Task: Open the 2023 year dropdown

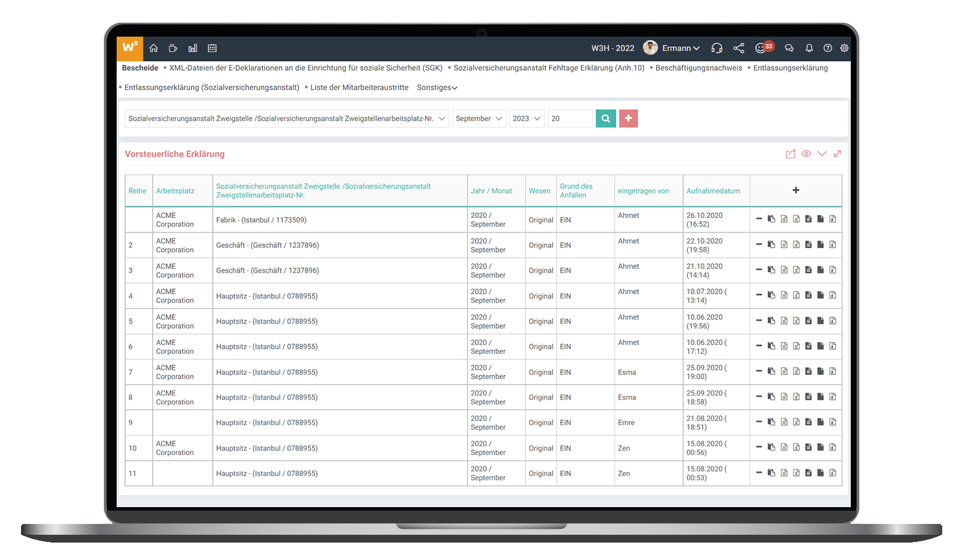Action: point(527,118)
